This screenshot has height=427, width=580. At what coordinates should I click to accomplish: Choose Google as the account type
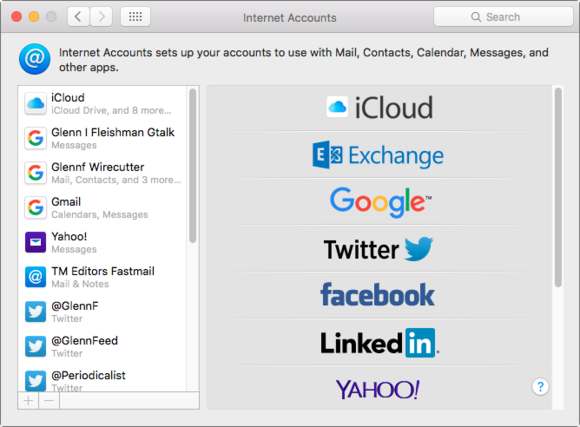tap(380, 202)
